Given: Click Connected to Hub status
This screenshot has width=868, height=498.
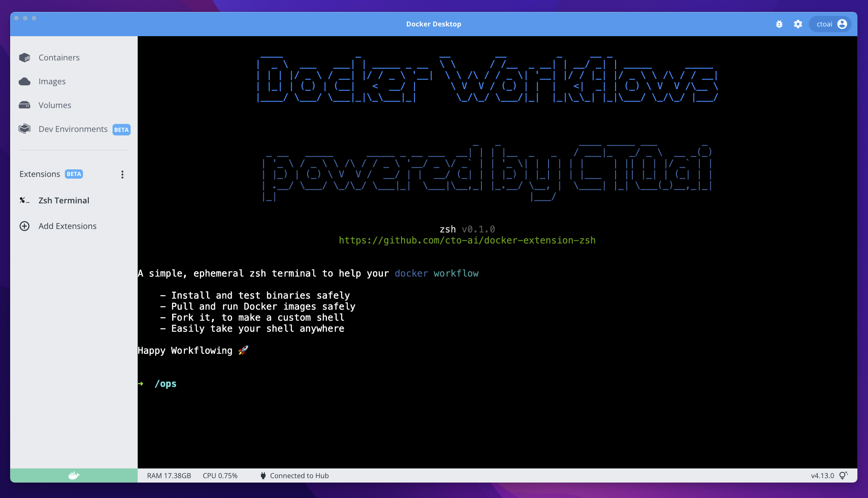Looking at the screenshot, I should tap(299, 476).
